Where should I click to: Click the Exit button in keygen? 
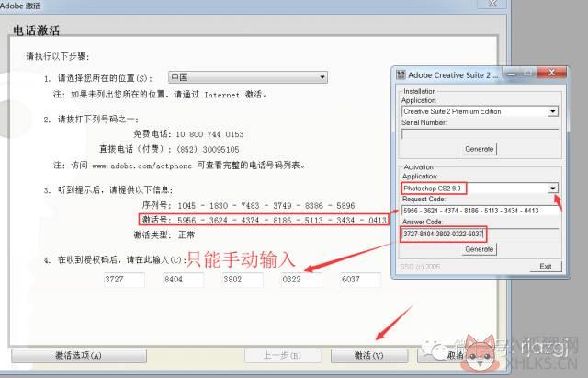[546, 266]
